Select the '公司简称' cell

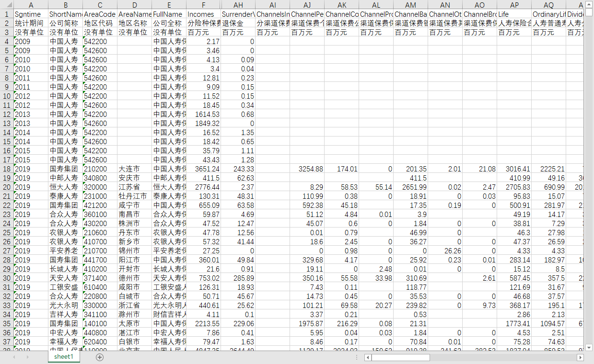tap(66, 23)
